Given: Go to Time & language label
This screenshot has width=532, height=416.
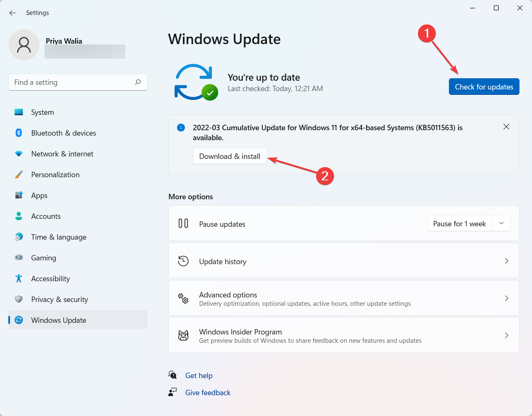Looking at the screenshot, I should (59, 237).
